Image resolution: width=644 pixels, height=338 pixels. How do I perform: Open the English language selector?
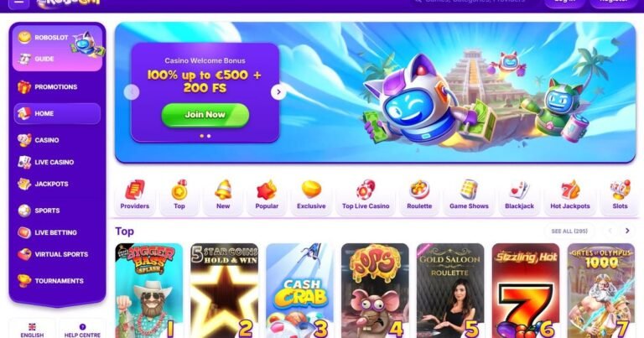point(32,330)
